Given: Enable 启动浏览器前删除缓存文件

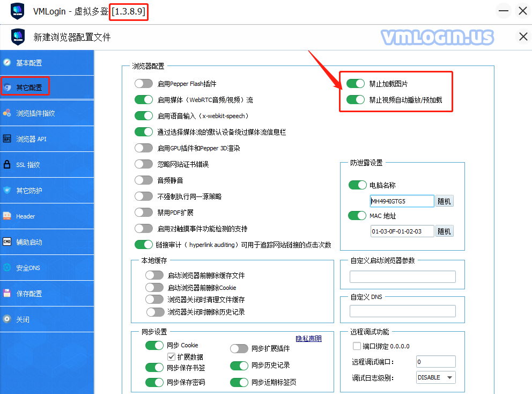Looking at the screenshot, I should click(x=154, y=275).
